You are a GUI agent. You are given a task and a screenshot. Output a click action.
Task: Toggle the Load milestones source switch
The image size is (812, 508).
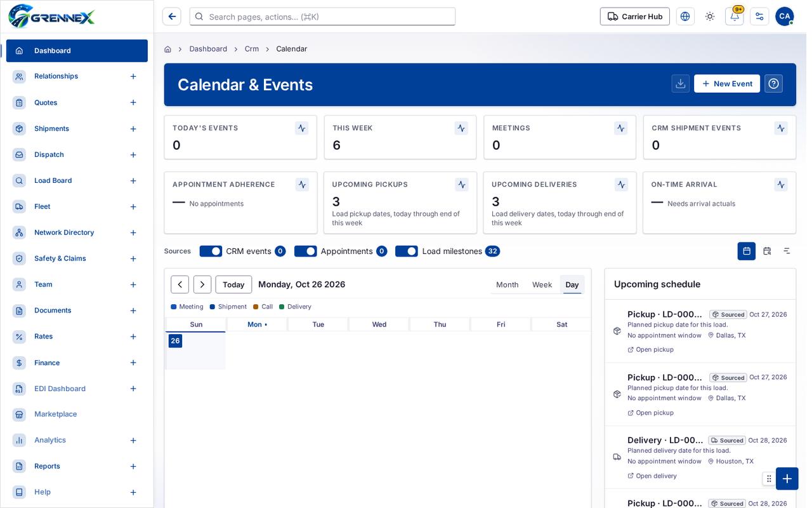407,251
